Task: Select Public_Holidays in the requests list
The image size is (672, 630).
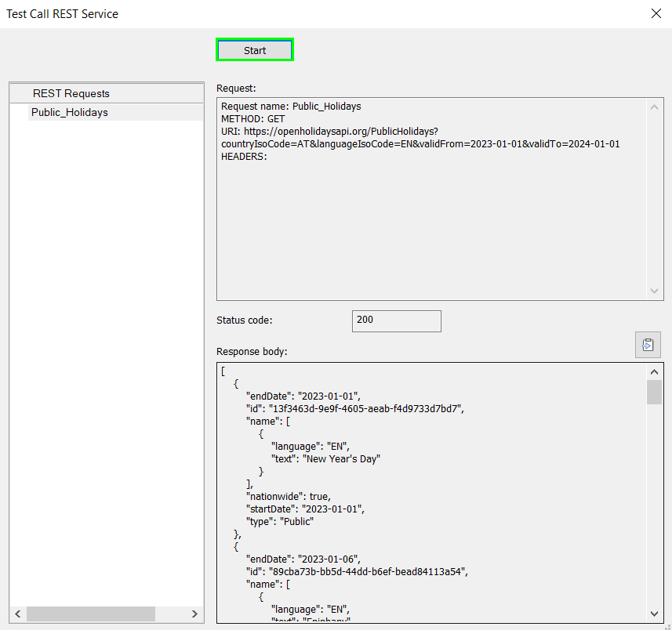Action: (70, 112)
